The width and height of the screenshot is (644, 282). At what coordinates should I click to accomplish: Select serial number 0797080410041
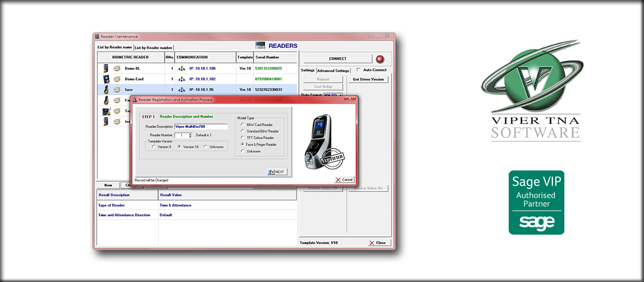click(x=268, y=79)
